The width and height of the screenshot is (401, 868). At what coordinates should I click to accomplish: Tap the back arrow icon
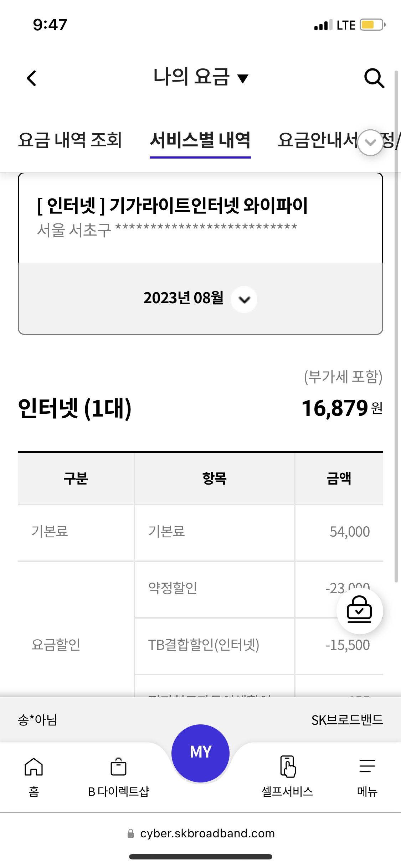(32, 78)
